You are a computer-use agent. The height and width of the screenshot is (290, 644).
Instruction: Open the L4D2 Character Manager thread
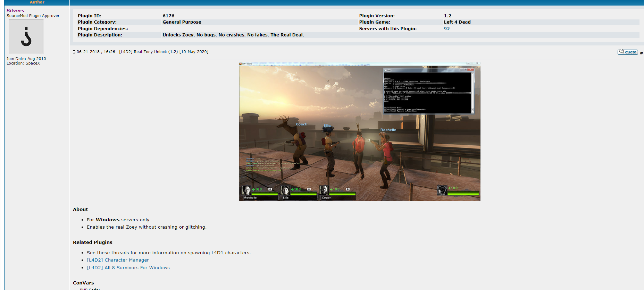coord(118,260)
